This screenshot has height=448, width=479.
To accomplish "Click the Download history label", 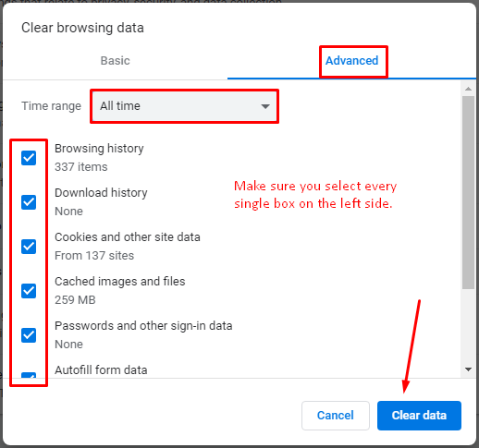I will pos(101,193).
